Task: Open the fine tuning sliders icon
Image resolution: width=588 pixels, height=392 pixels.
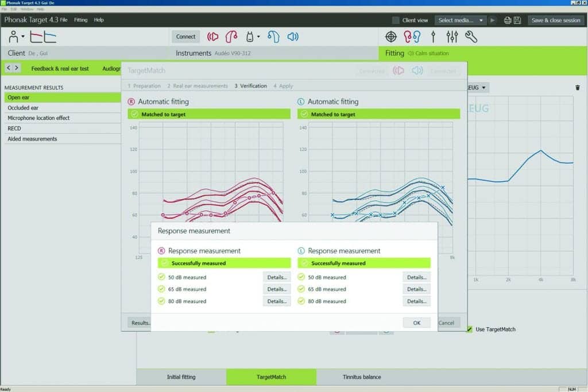Action: (452, 37)
